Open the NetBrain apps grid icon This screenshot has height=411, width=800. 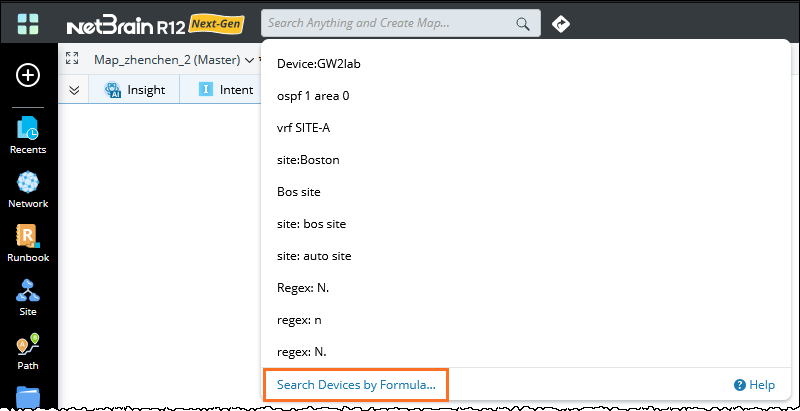pyautogui.click(x=29, y=24)
